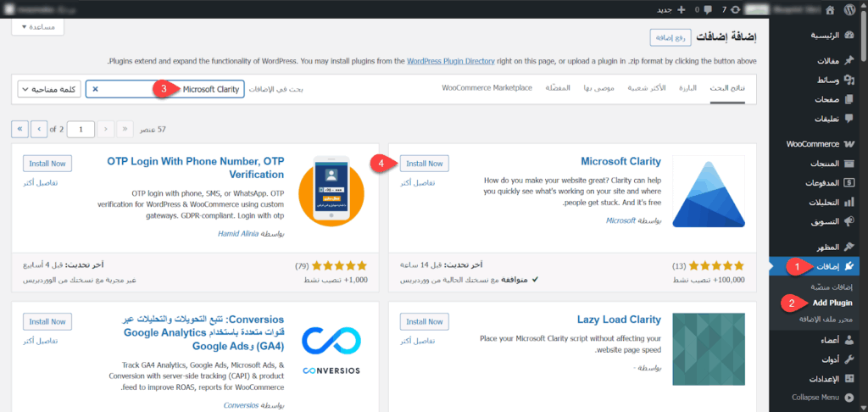The image size is (868, 412).
Task: Jump to the last results page
Action: pos(19,129)
